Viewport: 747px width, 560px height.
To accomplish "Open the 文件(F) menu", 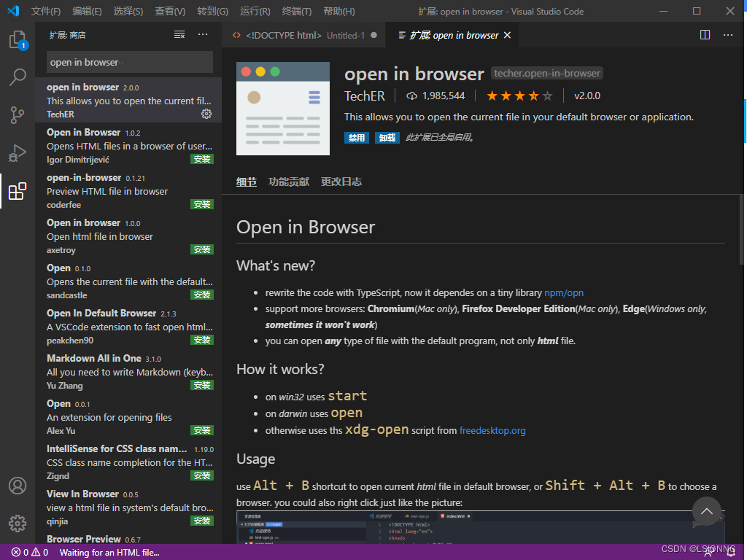I will [46, 11].
